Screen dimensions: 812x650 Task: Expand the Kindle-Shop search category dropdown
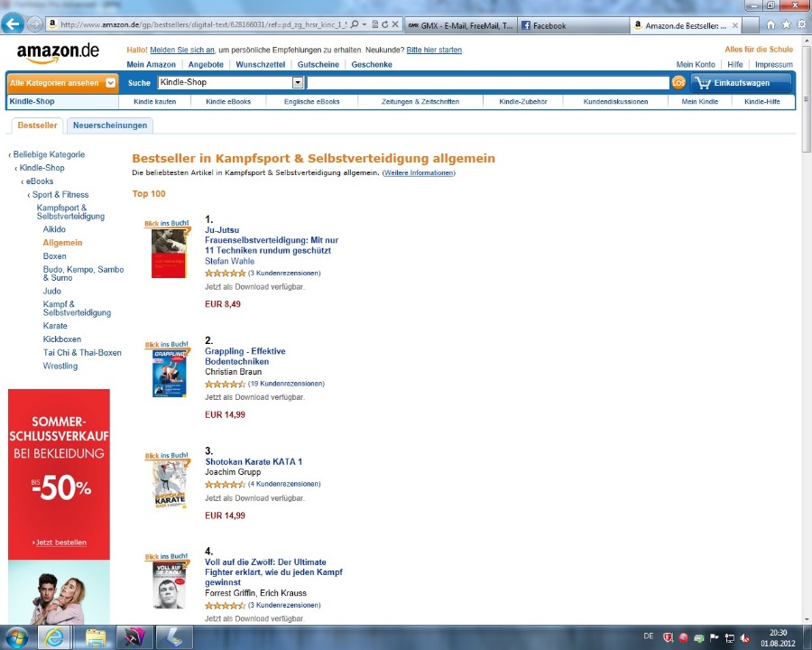[298, 82]
